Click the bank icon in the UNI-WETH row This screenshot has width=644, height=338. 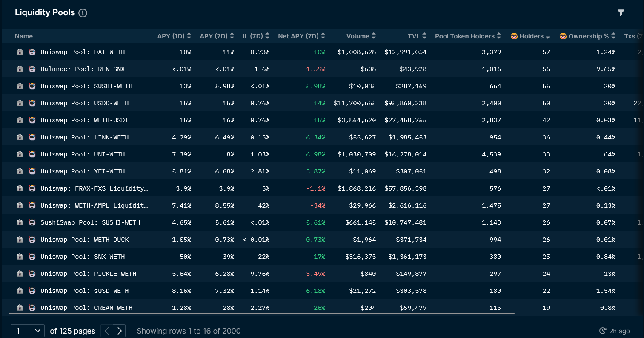[x=20, y=154]
